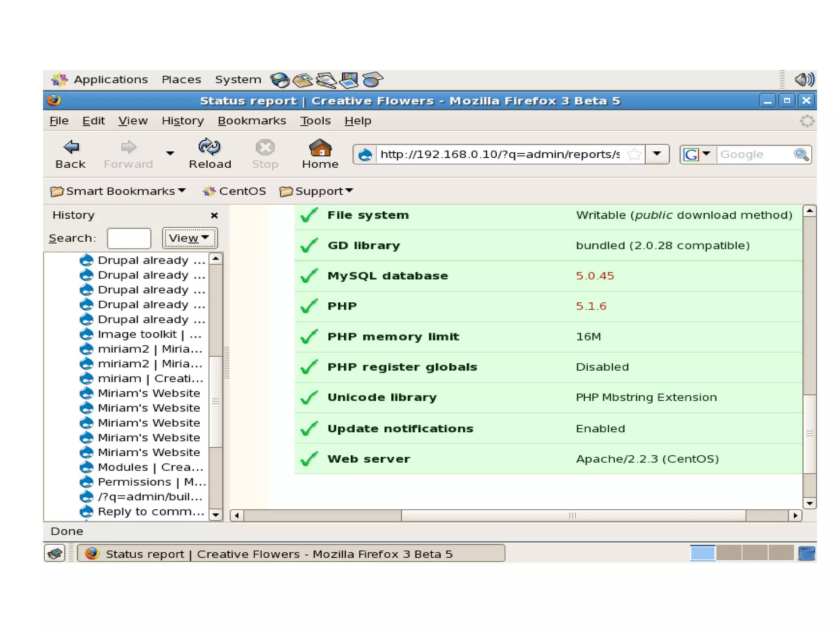Screen dimensions: 840x630
Task: Click the show desktop icon in taskbar
Action: [55, 554]
